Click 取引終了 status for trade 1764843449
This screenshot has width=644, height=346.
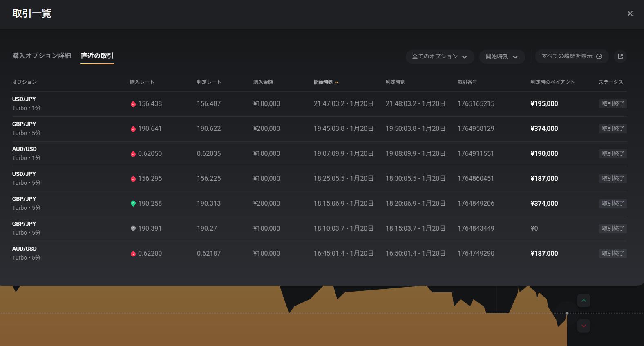pos(613,229)
